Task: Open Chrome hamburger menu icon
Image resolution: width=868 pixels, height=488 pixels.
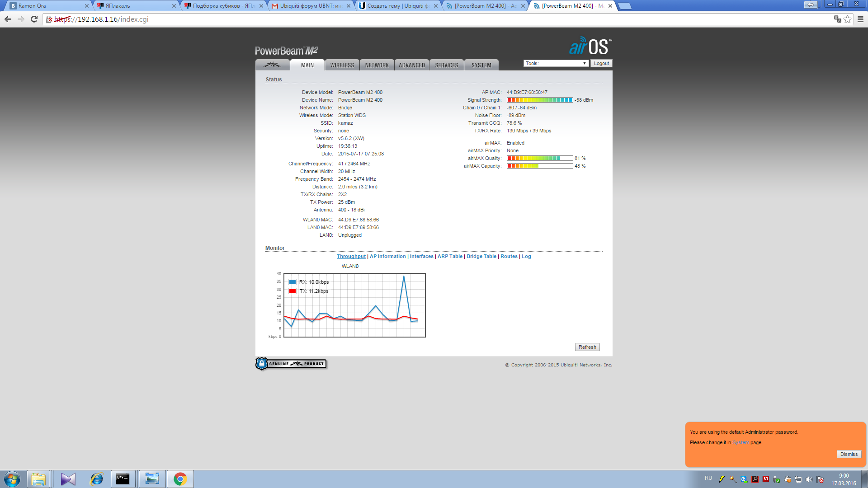Action: click(x=860, y=19)
